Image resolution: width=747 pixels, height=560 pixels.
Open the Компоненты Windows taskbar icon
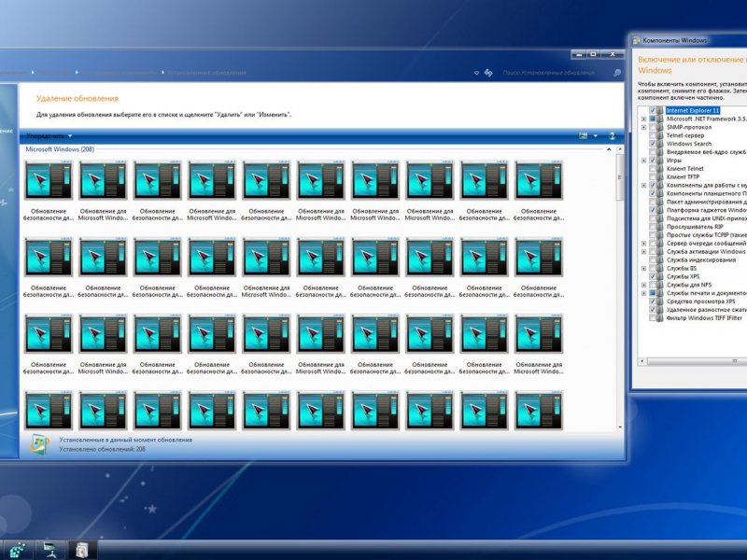coord(82,550)
